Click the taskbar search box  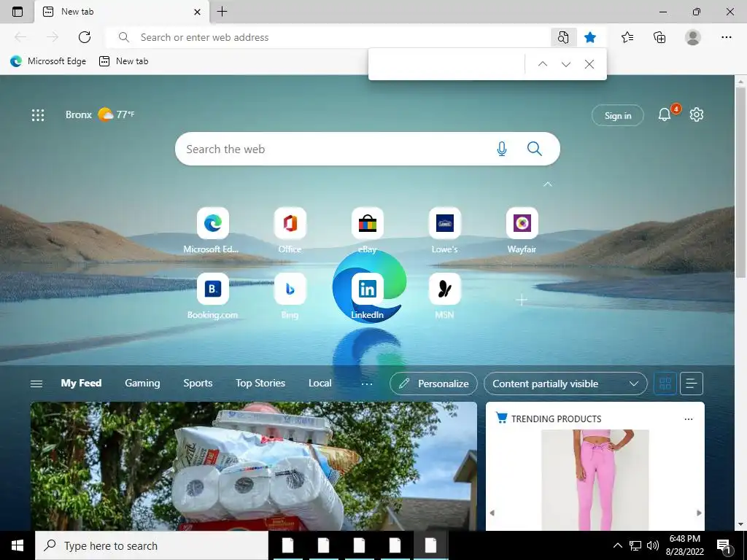[152, 545]
